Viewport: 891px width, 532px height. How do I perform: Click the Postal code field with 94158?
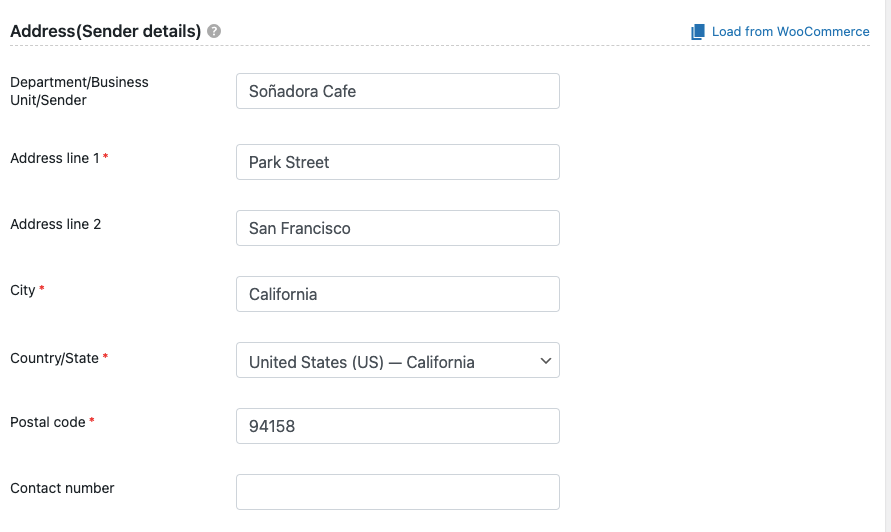pos(398,426)
